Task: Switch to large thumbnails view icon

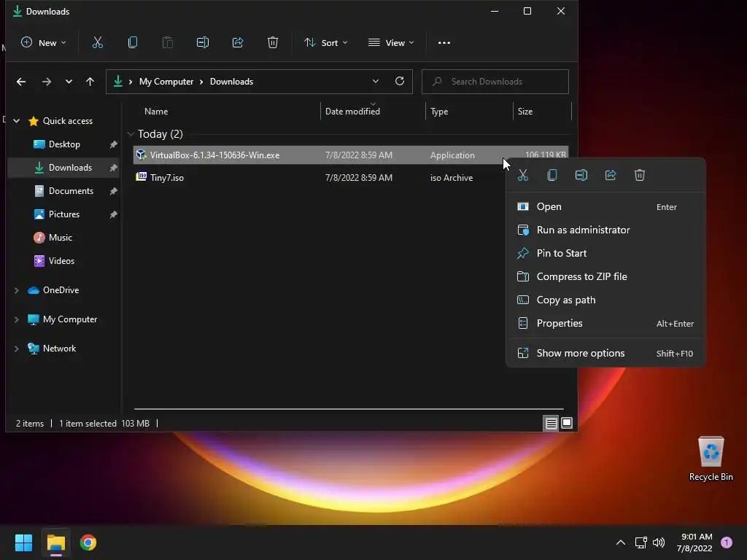Action: coord(567,423)
